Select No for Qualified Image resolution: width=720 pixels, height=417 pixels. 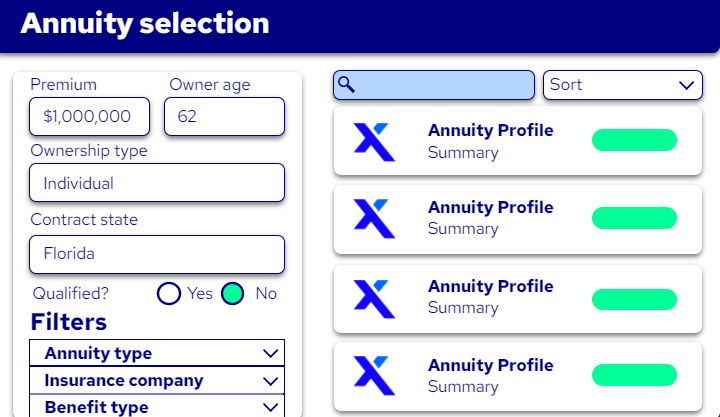[233, 293]
